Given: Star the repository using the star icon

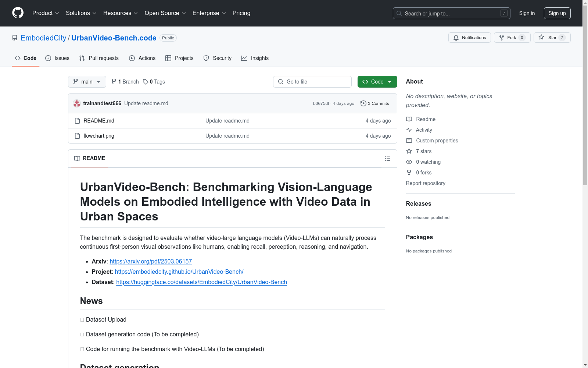Looking at the screenshot, I should pyautogui.click(x=541, y=37).
